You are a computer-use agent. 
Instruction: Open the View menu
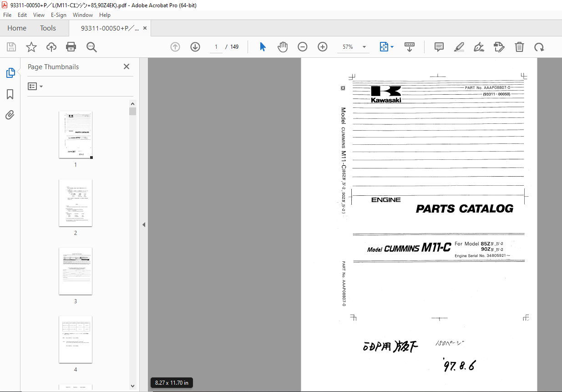(x=39, y=15)
